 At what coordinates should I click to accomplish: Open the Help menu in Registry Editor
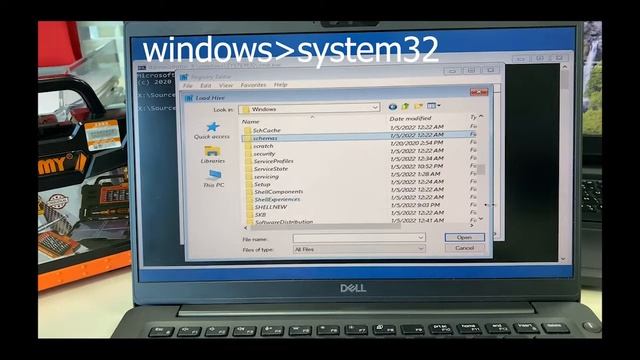[280, 84]
